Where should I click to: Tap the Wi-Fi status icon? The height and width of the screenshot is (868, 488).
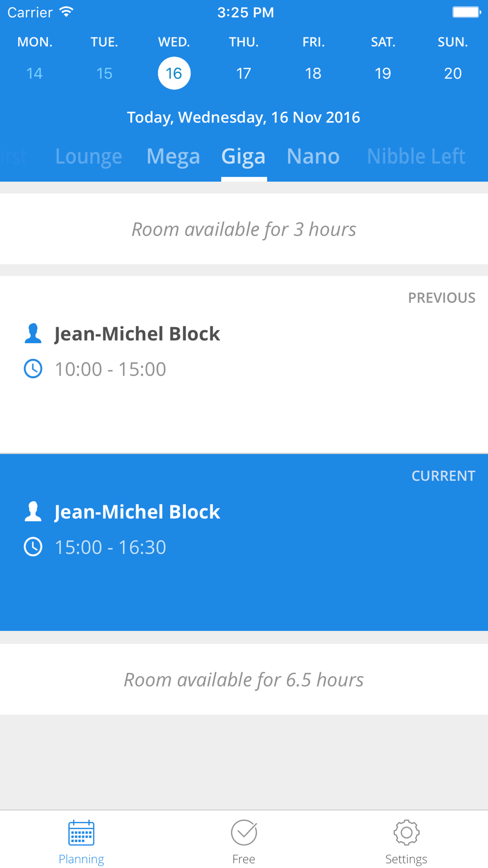tap(66, 12)
